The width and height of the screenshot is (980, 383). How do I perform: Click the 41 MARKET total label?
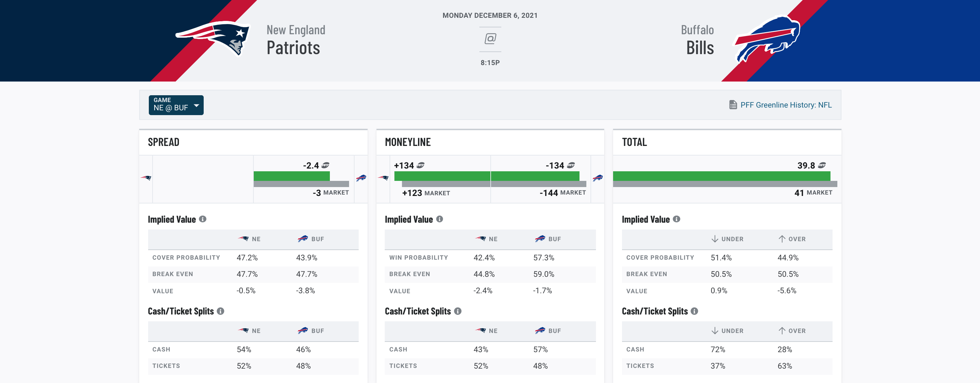coord(813,193)
